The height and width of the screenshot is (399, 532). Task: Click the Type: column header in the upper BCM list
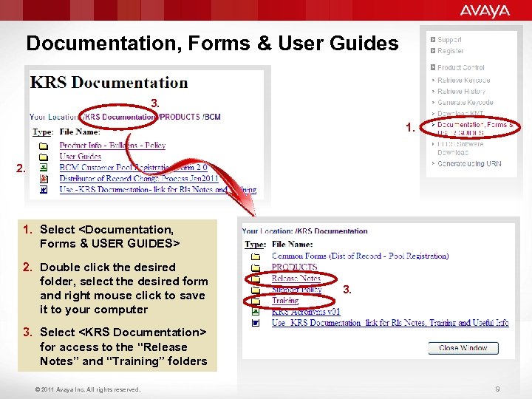[43, 132]
